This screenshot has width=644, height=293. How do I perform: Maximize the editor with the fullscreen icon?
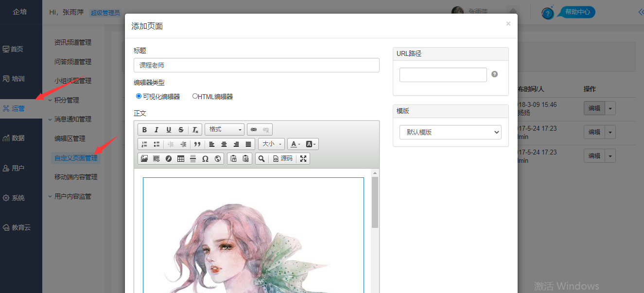303,158
